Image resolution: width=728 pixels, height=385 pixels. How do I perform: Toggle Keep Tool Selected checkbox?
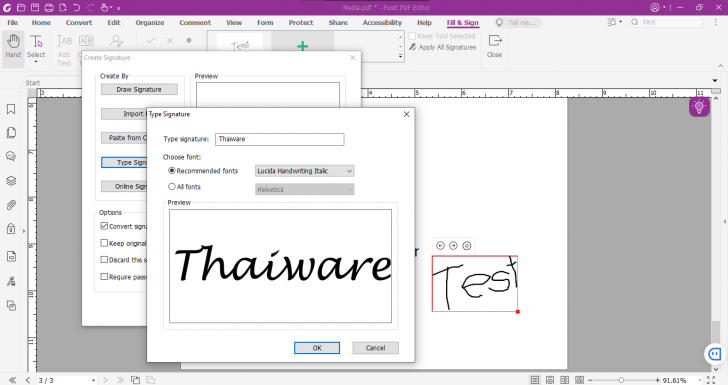coord(412,36)
